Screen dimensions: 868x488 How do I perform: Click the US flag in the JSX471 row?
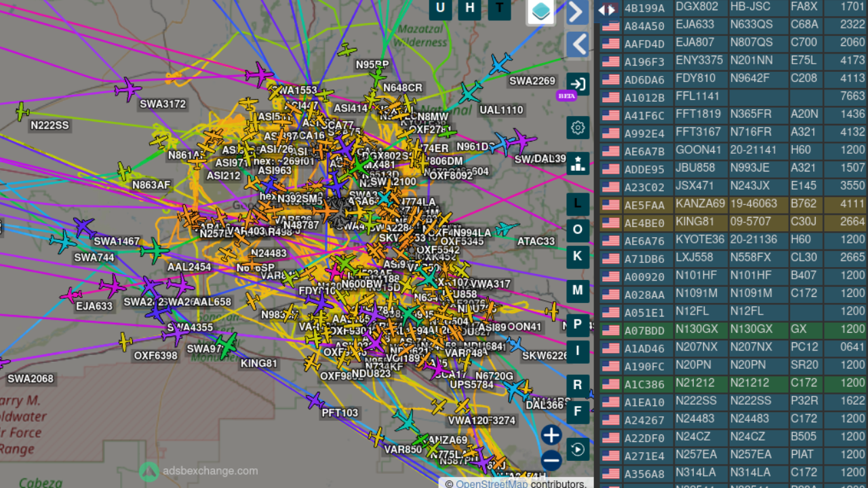pyautogui.click(x=611, y=187)
